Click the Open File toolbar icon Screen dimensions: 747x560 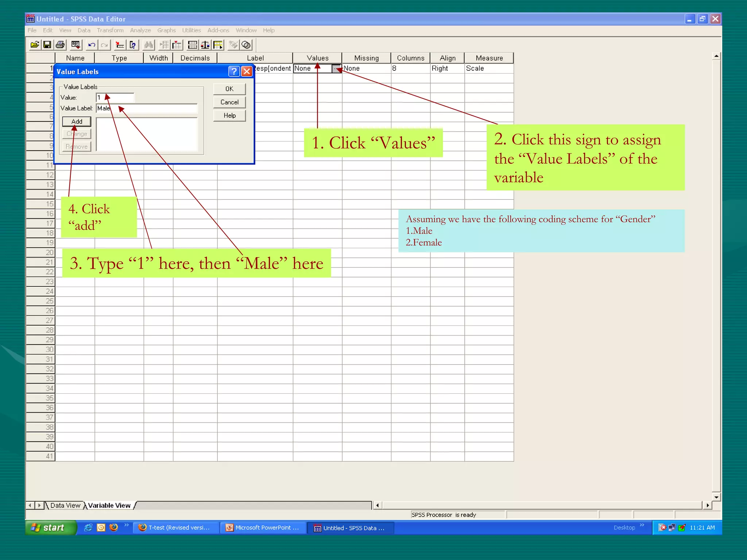[35, 45]
